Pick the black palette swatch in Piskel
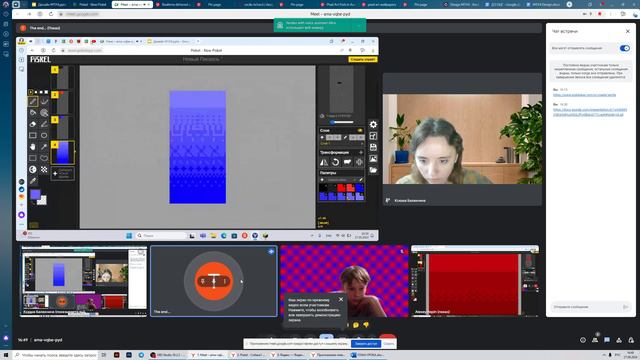Image resolution: width=640 pixels, height=360 pixels. pos(323,188)
